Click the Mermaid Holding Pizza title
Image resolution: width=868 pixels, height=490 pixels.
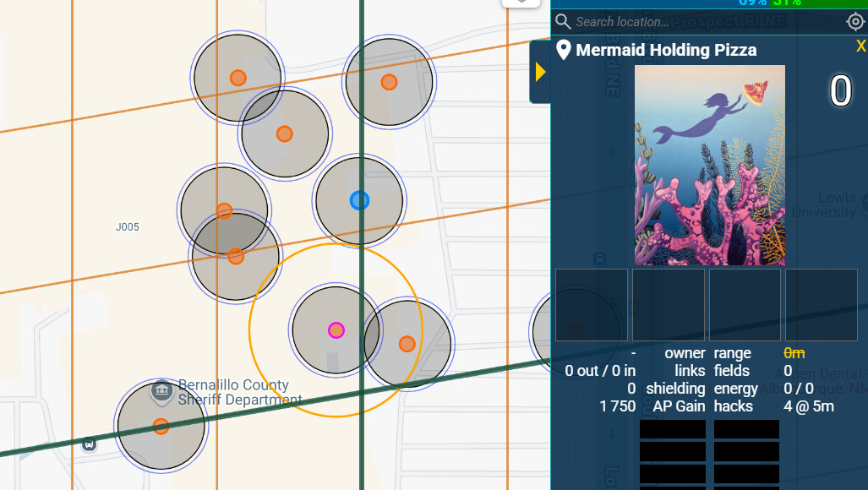click(x=666, y=51)
